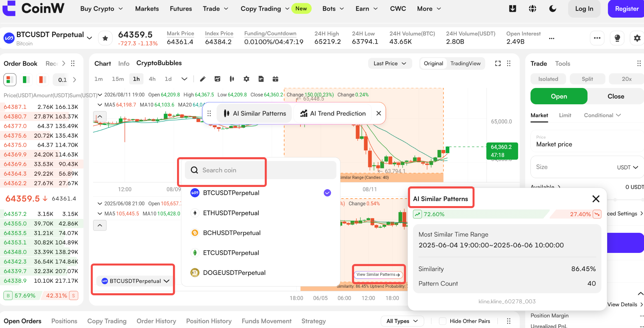Click the Isolated margin button
This screenshot has width=644, height=328.
(x=548, y=79)
